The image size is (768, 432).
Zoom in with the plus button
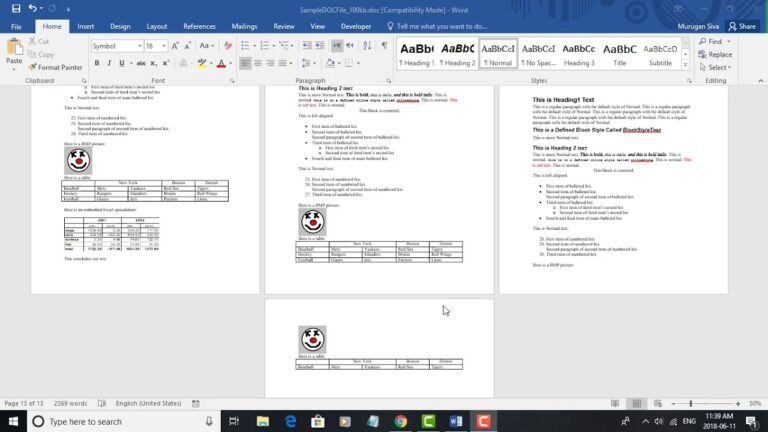coord(738,403)
